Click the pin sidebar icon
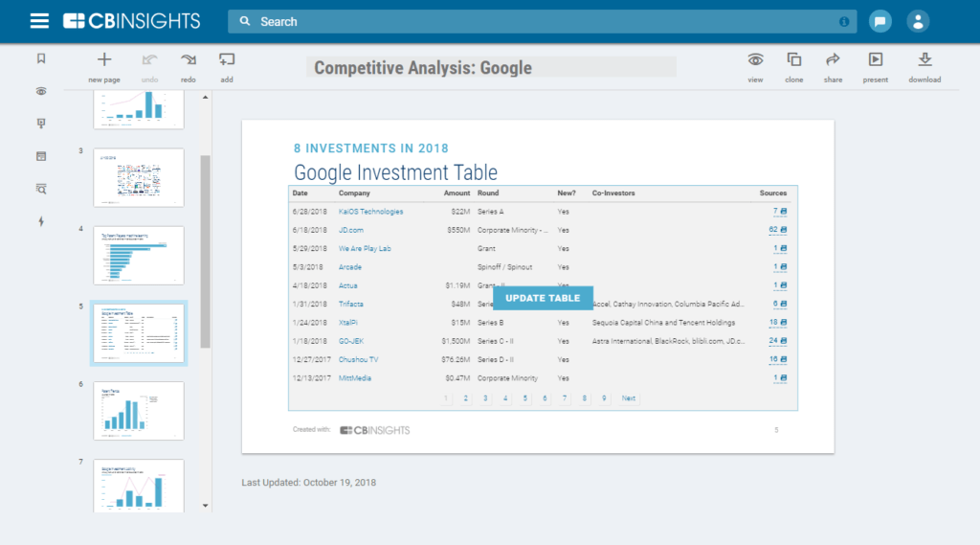 point(41,124)
